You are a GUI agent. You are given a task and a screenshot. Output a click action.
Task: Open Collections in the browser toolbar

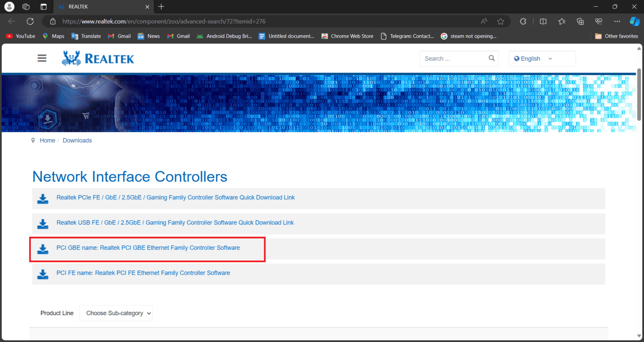click(580, 21)
